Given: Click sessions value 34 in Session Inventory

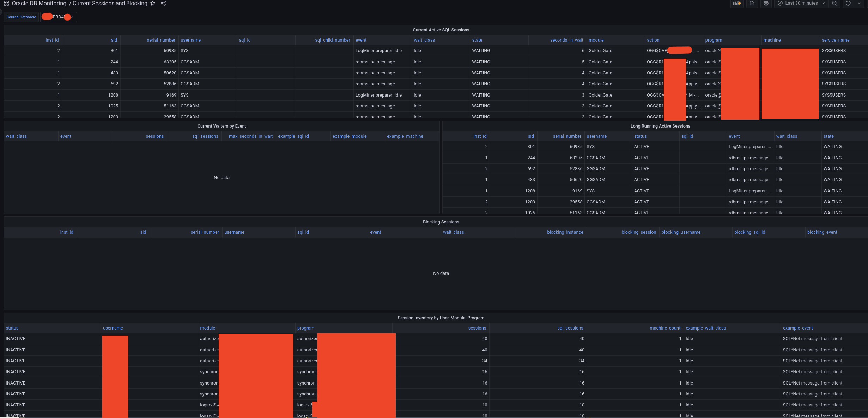Looking at the screenshot, I should 485,361.
